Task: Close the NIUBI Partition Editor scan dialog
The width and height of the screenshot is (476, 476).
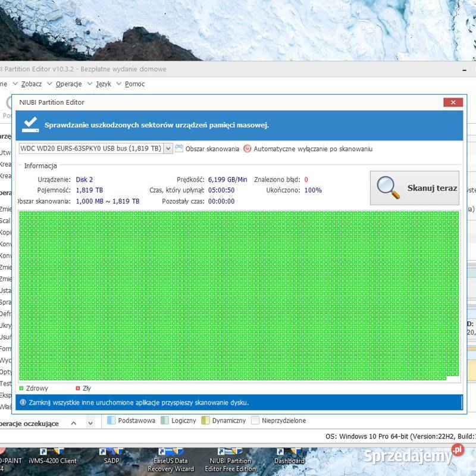Action: click(x=453, y=102)
